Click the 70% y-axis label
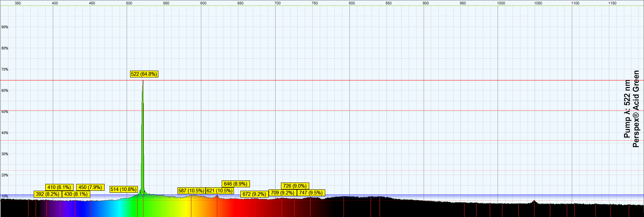This screenshot has width=644, height=217. [x=5, y=69]
